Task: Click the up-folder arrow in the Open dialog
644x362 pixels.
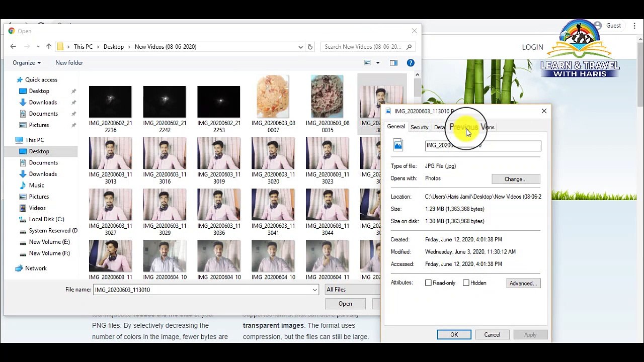Action: tap(49, 47)
